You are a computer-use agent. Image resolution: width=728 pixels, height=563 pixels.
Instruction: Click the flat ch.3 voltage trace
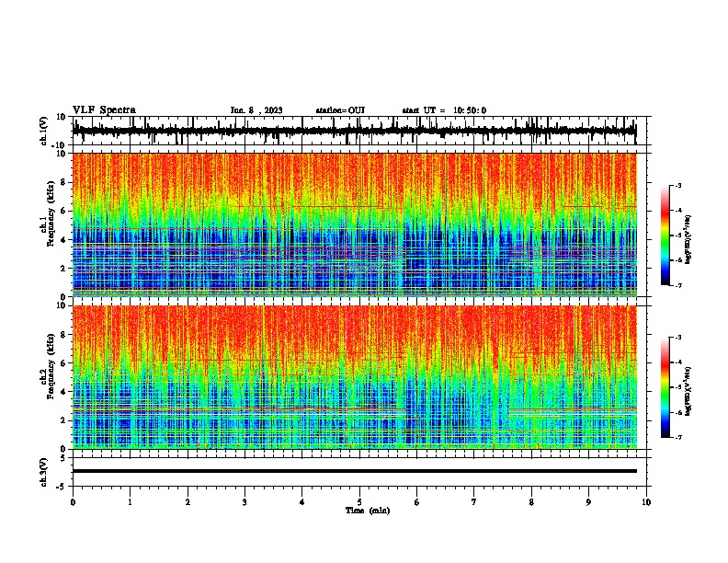(354, 471)
